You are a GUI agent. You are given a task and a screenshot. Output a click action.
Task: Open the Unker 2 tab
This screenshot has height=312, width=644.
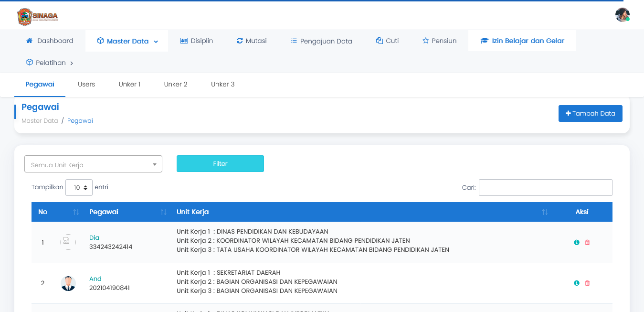point(176,84)
